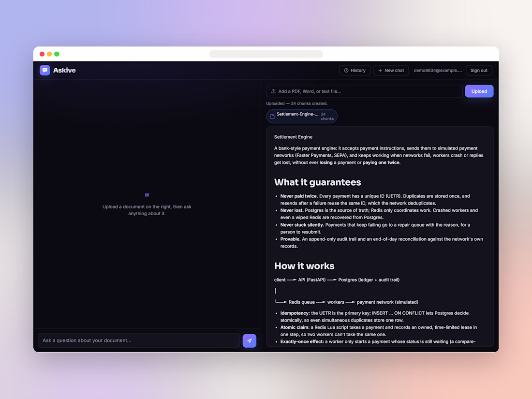Image resolution: width=532 pixels, height=399 pixels.
Task: Click the browser address bar
Action: click(x=266, y=54)
